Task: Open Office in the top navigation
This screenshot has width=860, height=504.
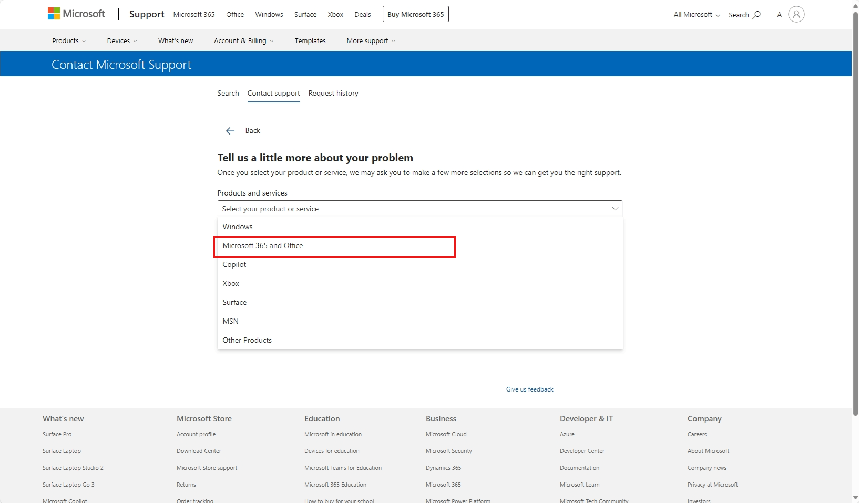Action: pyautogui.click(x=235, y=15)
